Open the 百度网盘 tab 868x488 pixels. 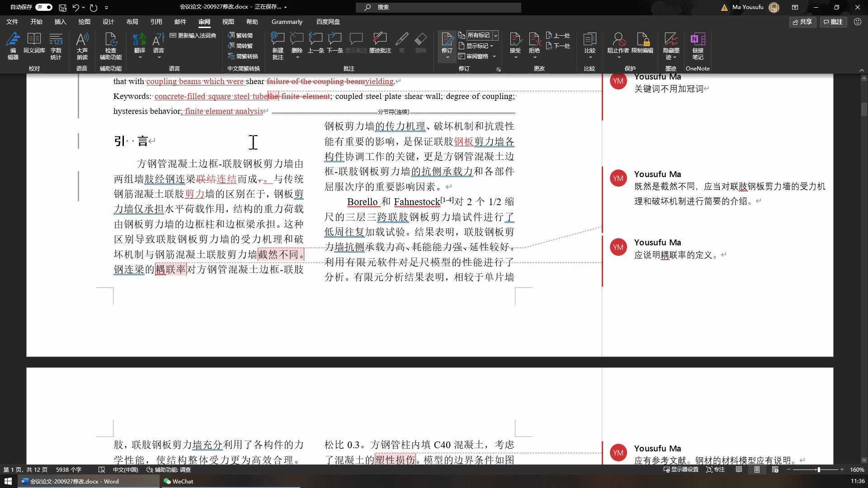(328, 22)
